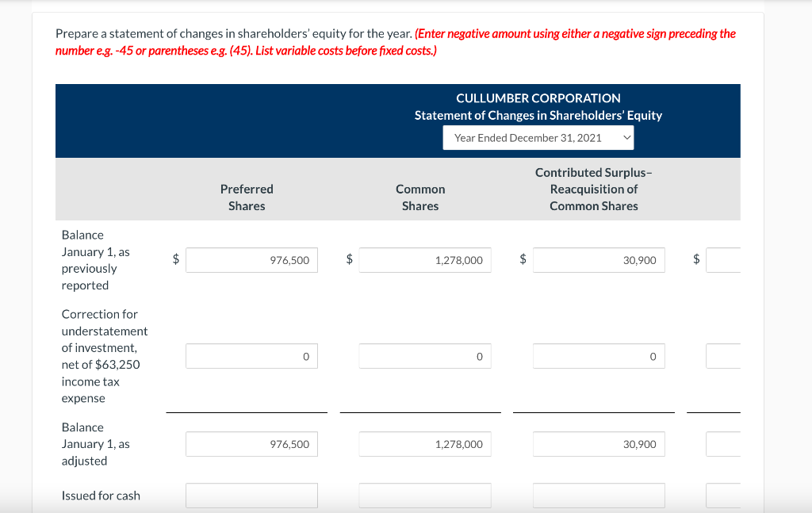Viewport: 812px width, 513px height.
Task: Click the empty Issued for cash Contributed Surplus field
Action: tap(599, 495)
